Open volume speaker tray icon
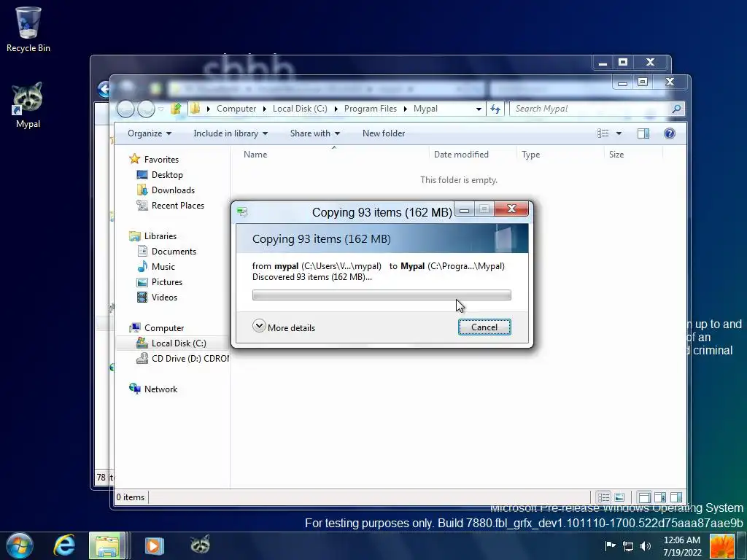The image size is (747, 560). pyautogui.click(x=645, y=546)
